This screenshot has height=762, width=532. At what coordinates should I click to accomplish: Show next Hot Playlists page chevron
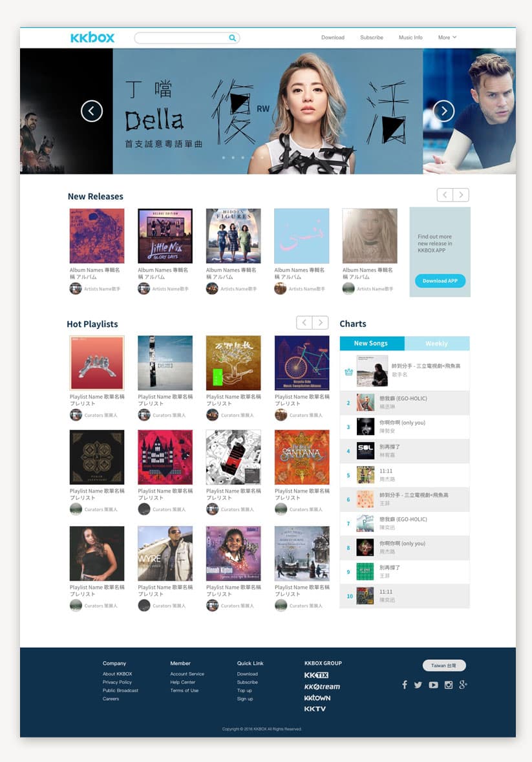[x=321, y=323]
